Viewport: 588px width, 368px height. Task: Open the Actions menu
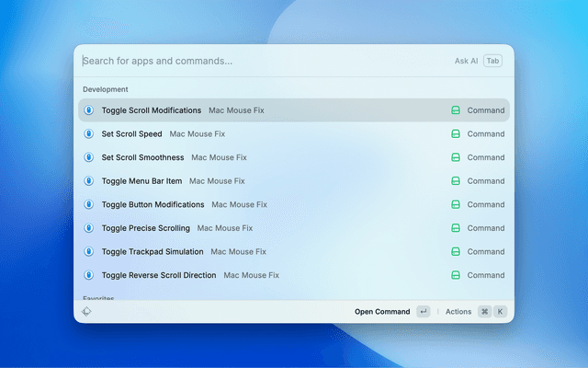click(x=458, y=312)
